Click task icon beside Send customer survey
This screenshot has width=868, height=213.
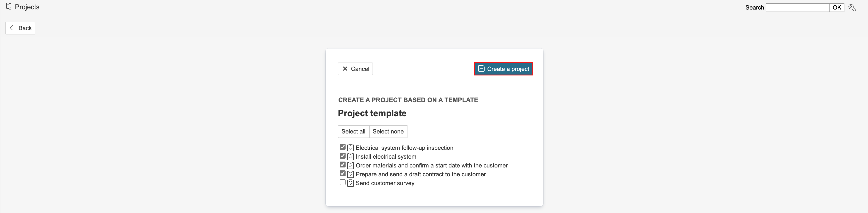pos(350,183)
